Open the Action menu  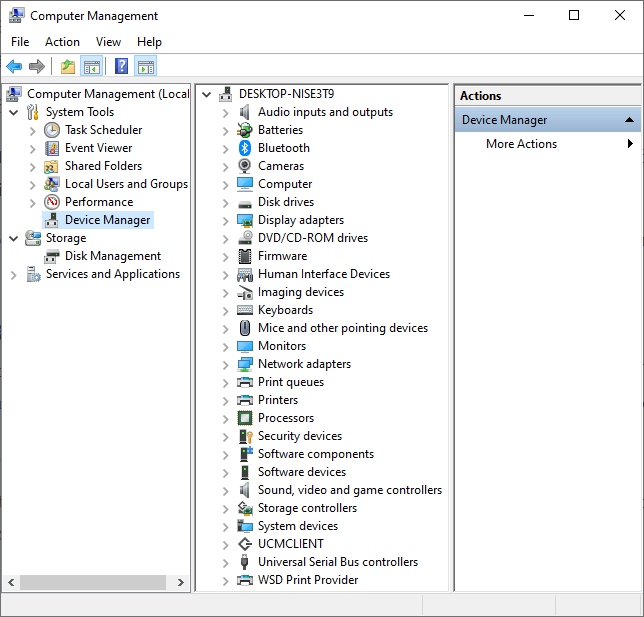tap(62, 42)
